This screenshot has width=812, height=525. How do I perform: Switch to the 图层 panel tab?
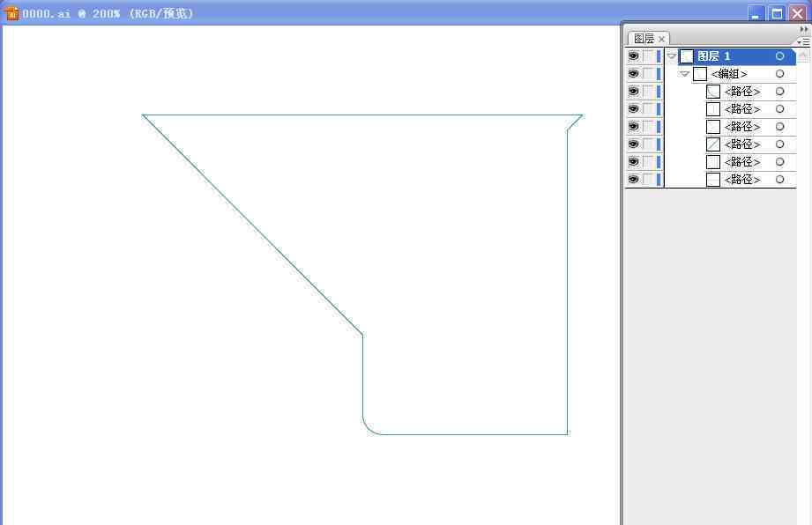644,38
